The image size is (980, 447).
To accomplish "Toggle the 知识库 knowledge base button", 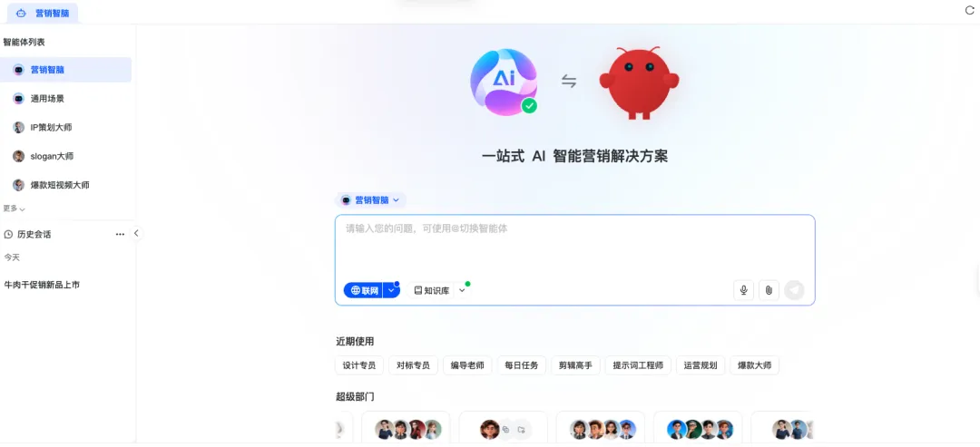I will tap(431, 290).
